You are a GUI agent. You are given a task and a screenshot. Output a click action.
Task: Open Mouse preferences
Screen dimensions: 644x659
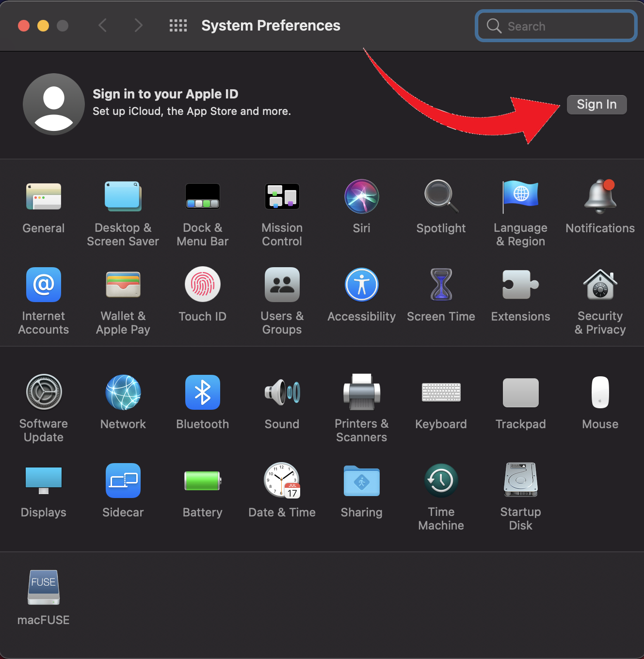(600, 393)
